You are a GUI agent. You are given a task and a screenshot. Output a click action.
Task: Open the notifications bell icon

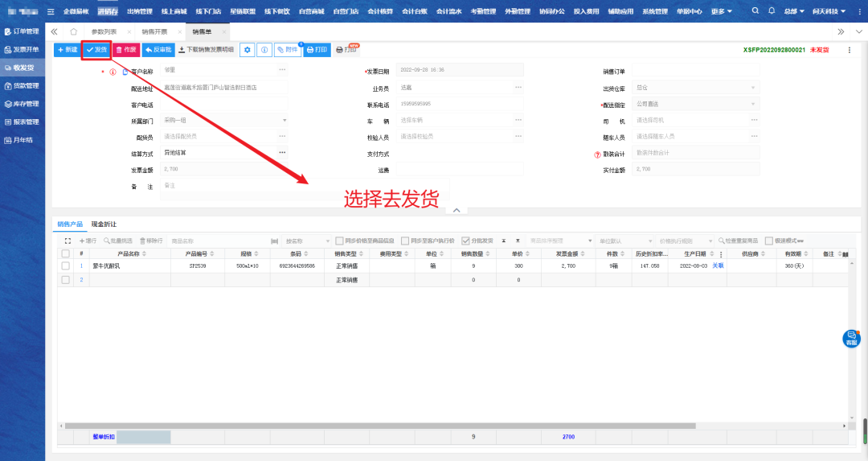772,11
